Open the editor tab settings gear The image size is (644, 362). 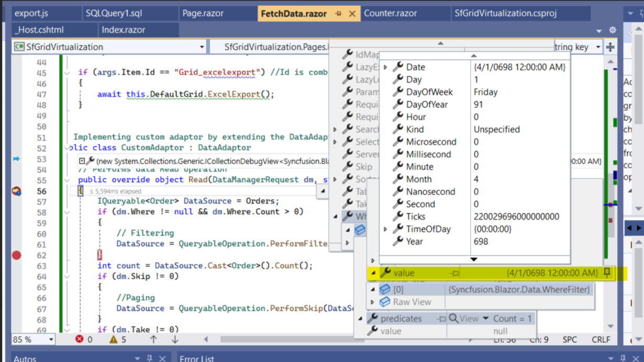pyautogui.click(x=613, y=30)
